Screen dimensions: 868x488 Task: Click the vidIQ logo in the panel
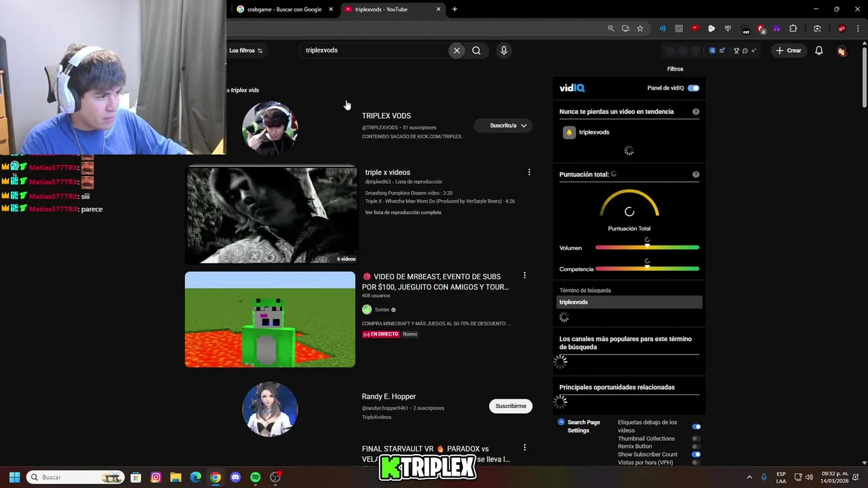pos(572,88)
